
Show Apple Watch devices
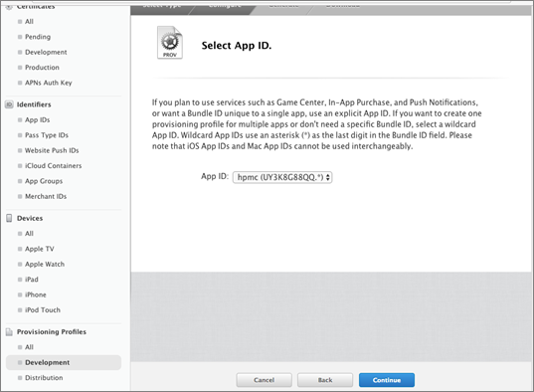45,265
